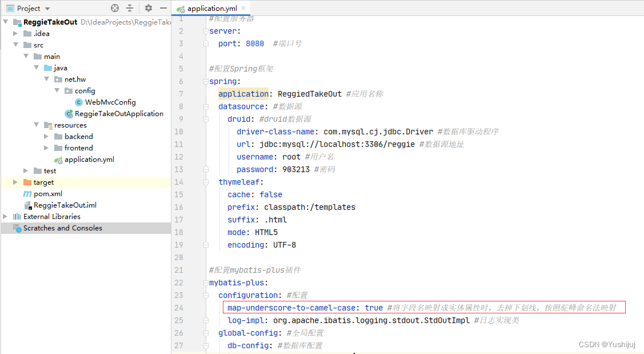644x354 pixels.
Task: Fold the mybatis-plus block at line 22
Action: click(x=206, y=283)
